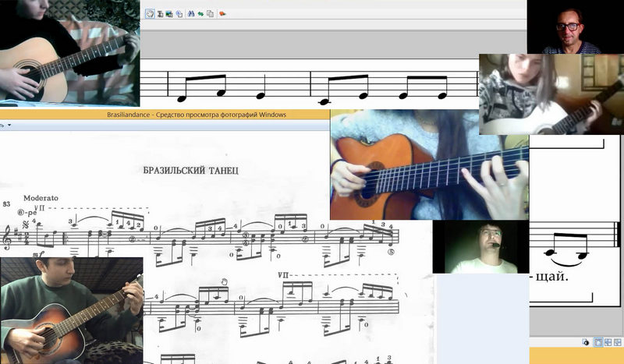This screenshot has height=364, width=624.
Task: Click the top-left guitarist video thumbnail
Action: pos(69,53)
